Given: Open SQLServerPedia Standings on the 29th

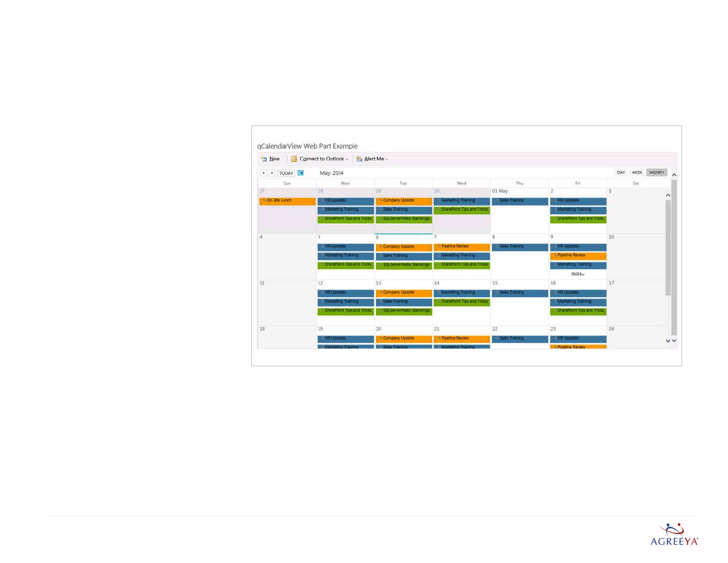Looking at the screenshot, I should pos(404,219).
